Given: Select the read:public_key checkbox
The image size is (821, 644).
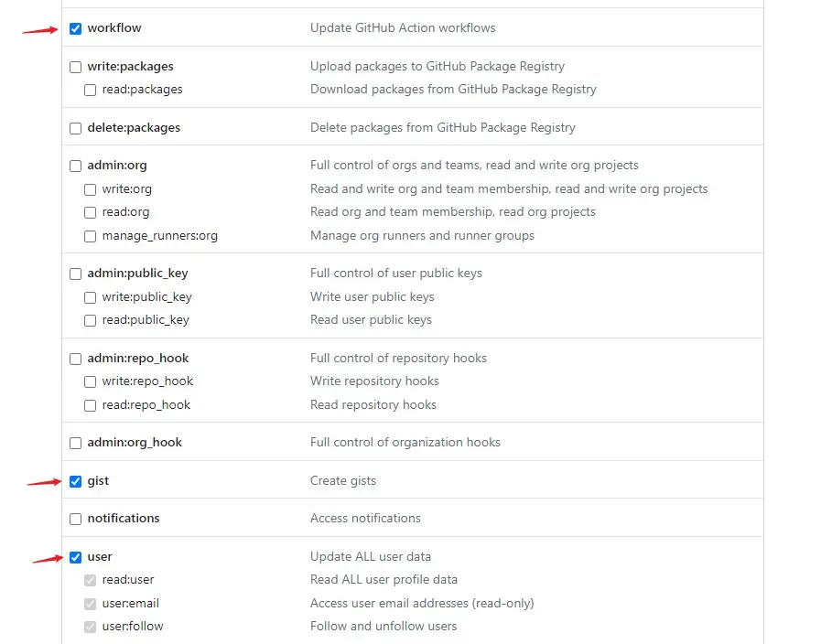Looking at the screenshot, I should click(x=91, y=320).
